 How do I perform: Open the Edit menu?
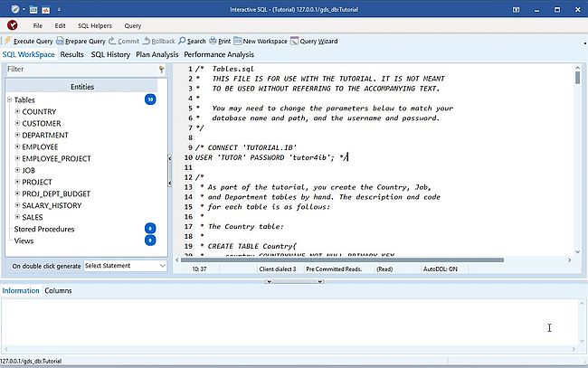60,25
